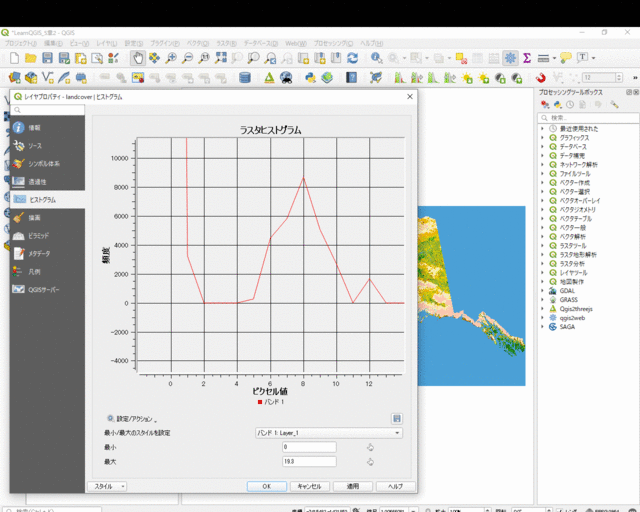The image size is (640, 512).
Task: Open the 設定/アクション dropdown
Action: [x=131, y=419]
